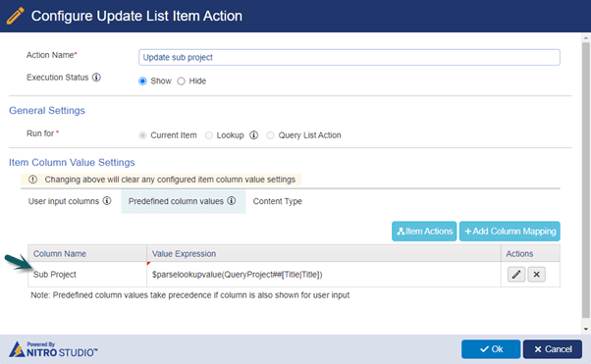Image resolution: width=591 pixels, height=364 pixels.
Task: Click the info icon next to Lookup
Action: [x=253, y=134]
